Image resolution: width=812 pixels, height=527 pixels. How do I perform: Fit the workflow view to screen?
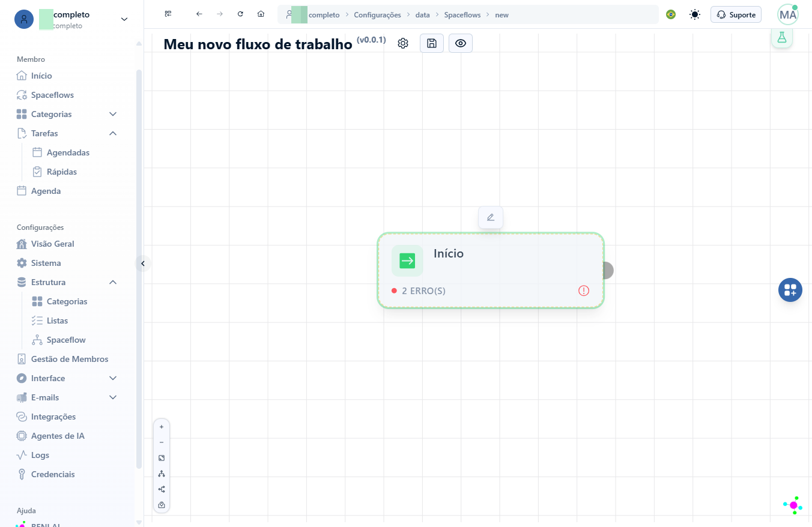click(162, 458)
